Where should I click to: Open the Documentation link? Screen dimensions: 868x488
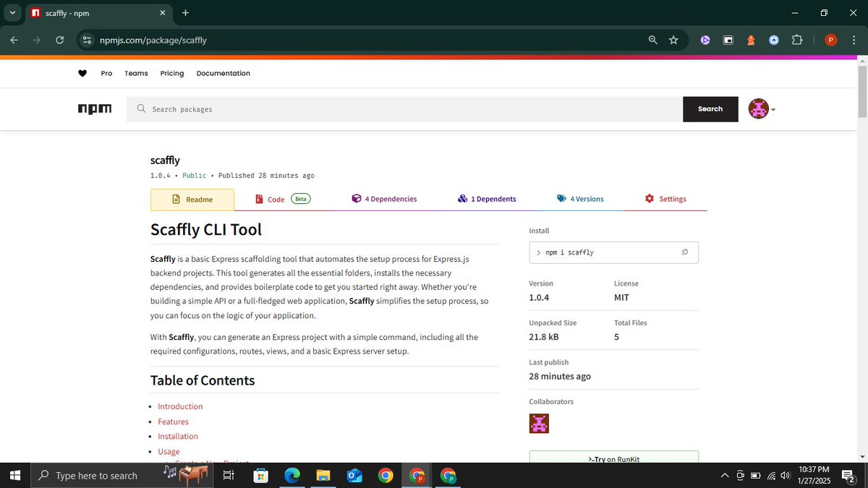pos(224,74)
